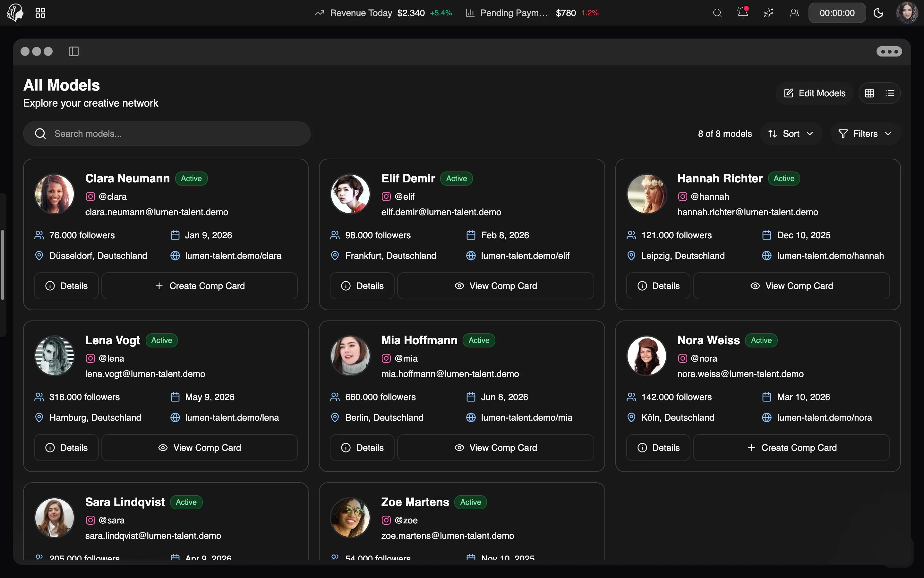Click Edit Models button
The height and width of the screenshot is (578, 924).
click(x=814, y=93)
